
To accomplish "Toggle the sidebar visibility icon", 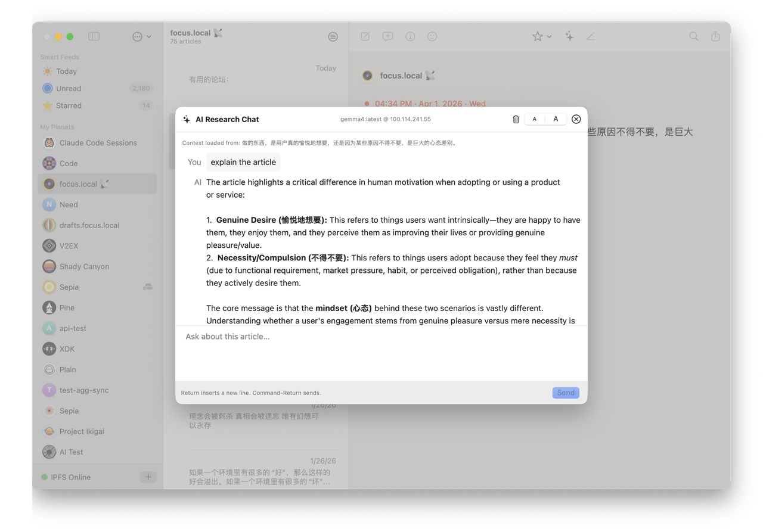I will 94,36.
